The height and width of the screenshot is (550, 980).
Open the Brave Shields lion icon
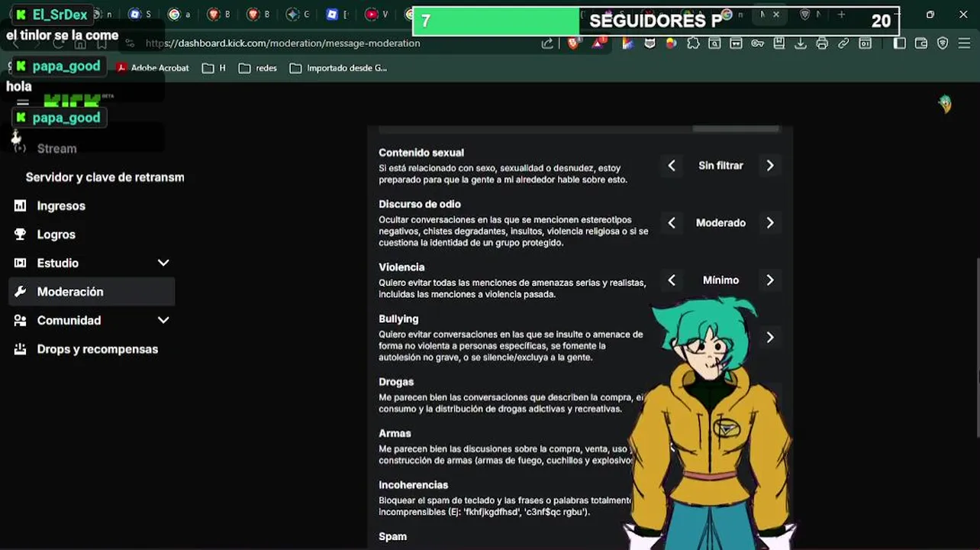(x=573, y=44)
